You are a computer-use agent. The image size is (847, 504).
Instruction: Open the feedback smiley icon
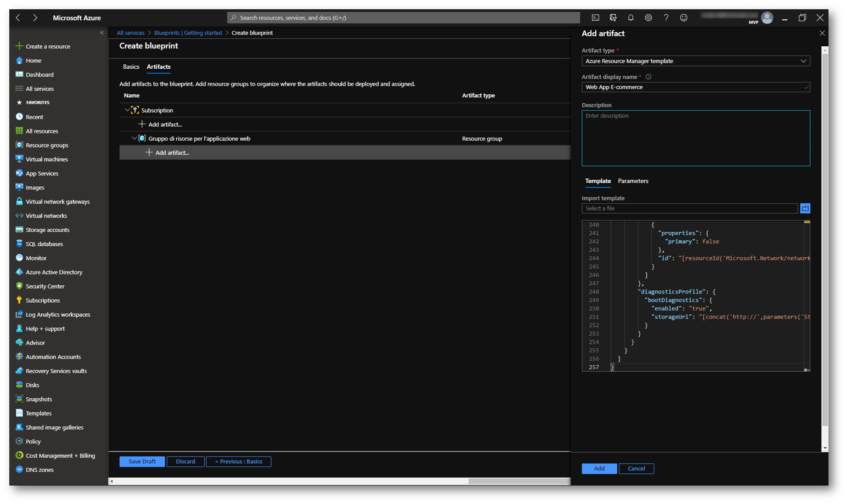(683, 18)
